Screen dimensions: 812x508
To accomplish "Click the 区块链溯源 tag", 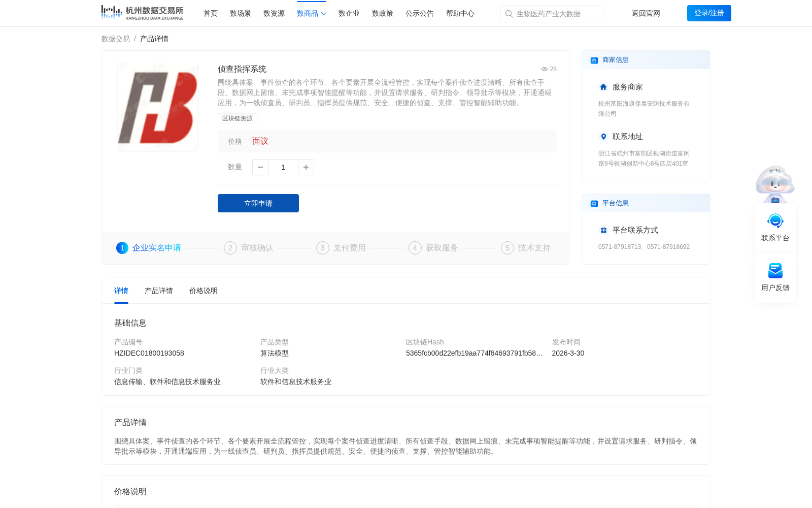I will click(x=238, y=118).
